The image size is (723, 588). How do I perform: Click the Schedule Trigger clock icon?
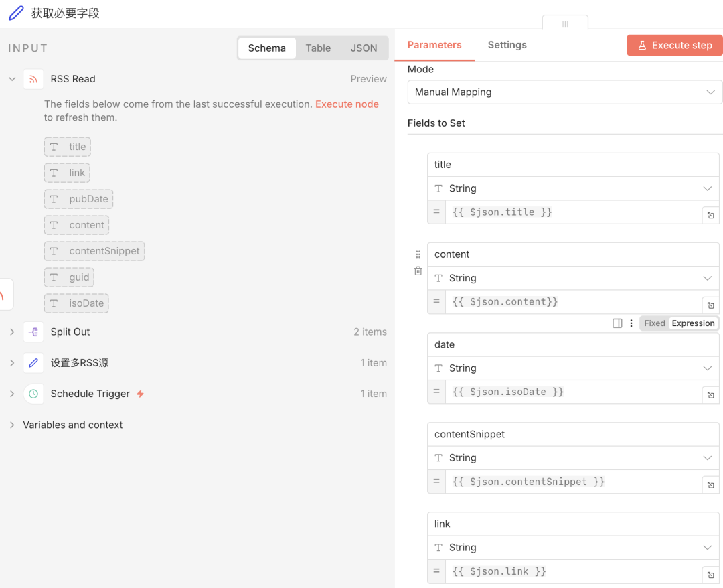coord(33,394)
